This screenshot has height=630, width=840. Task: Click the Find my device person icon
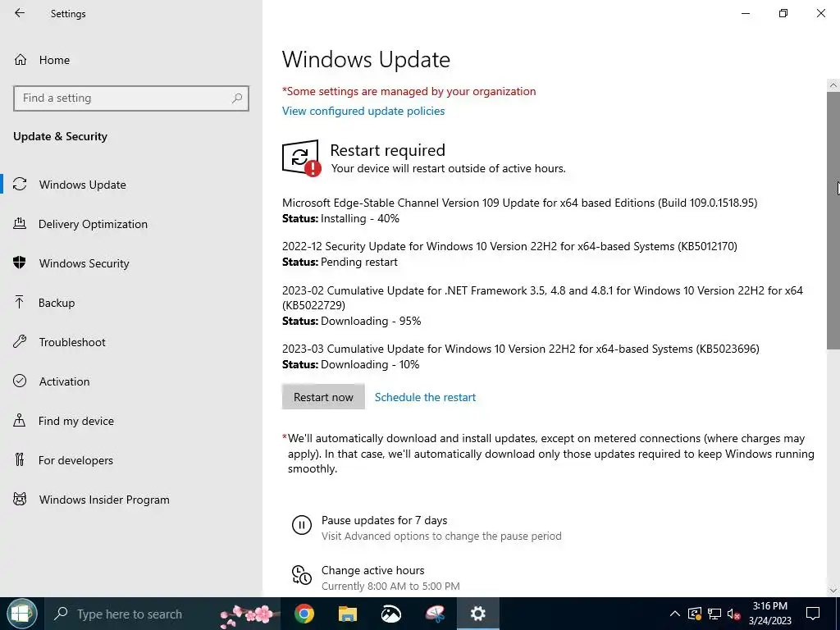tap(20, 420)
